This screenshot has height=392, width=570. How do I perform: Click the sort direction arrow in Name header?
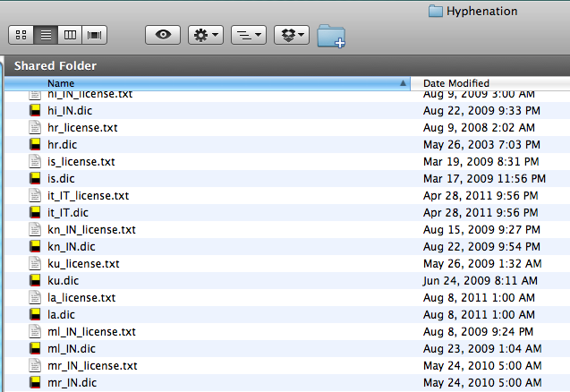tap(402, 83)
